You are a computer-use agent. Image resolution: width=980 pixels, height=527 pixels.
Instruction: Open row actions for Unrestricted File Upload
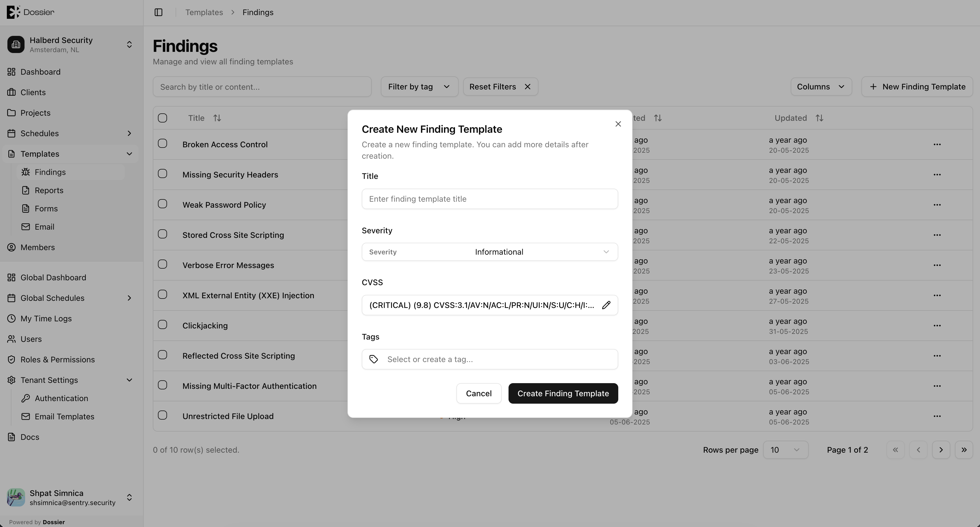tap(937, 416)
